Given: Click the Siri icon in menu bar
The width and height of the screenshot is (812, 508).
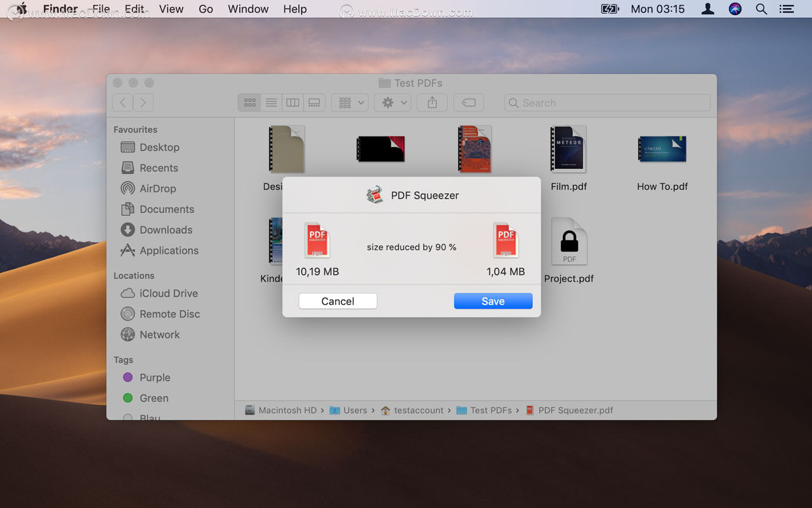Looking at the screenshot, I should pos(735,9).
